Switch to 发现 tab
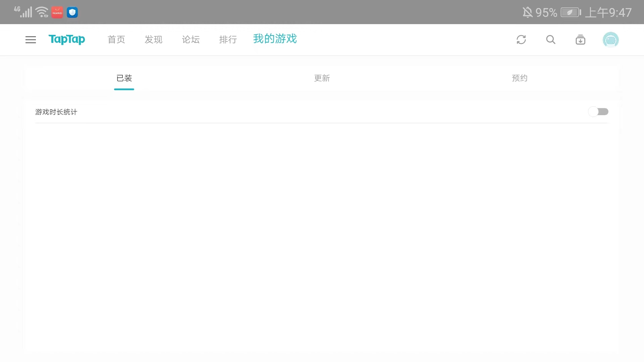The width and height of the screenshot is (644, 362). coord(153,40)
